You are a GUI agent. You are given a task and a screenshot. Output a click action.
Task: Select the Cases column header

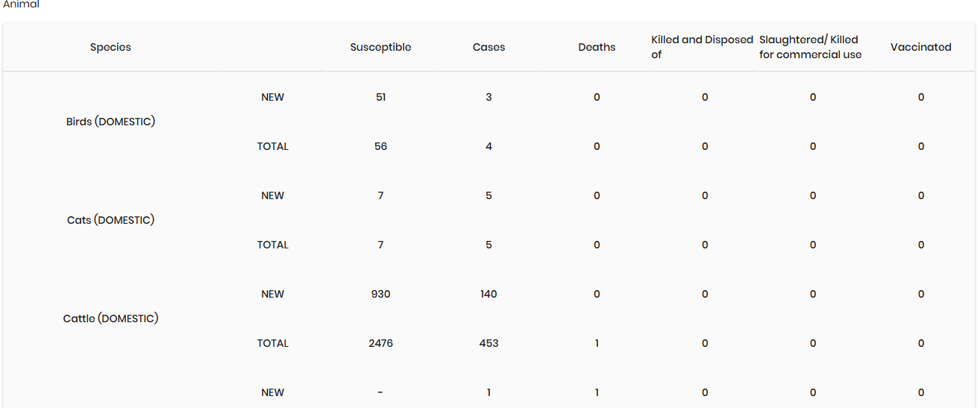coord(489,47)
